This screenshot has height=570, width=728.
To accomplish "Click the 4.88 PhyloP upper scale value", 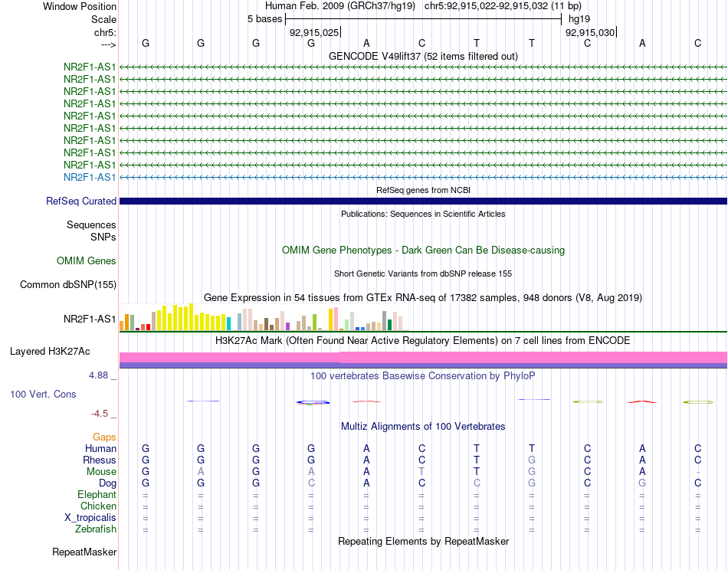I will [x=98, y=375].
